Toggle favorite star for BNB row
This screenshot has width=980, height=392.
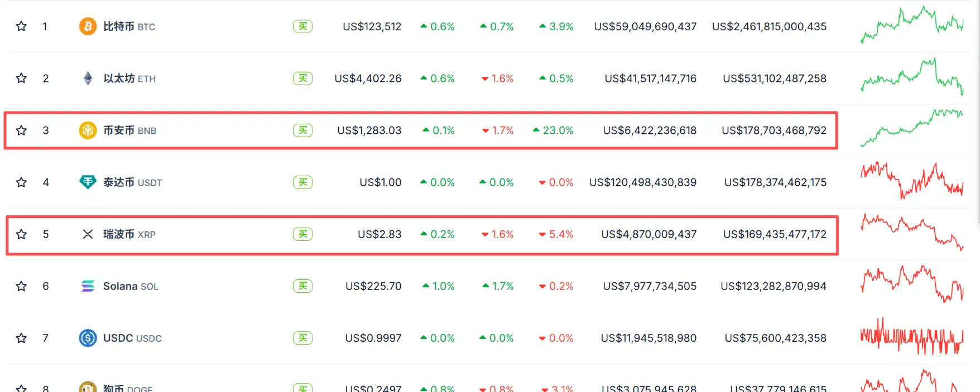[21, 130]
